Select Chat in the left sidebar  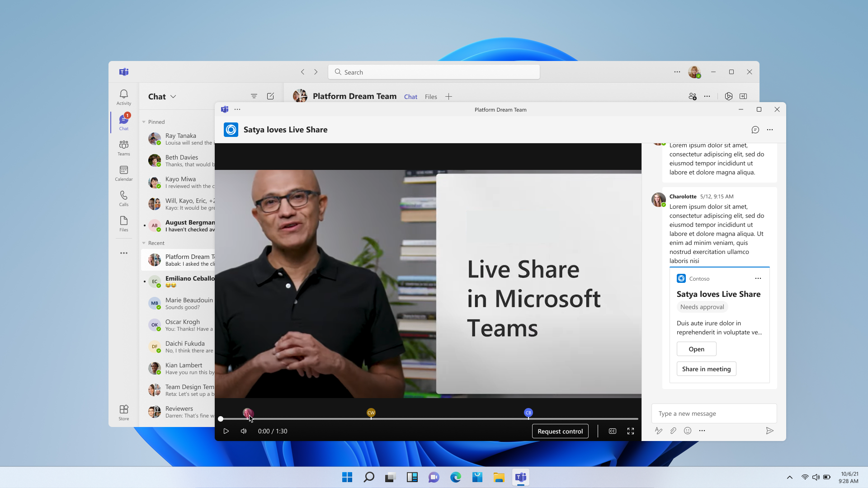123,122
